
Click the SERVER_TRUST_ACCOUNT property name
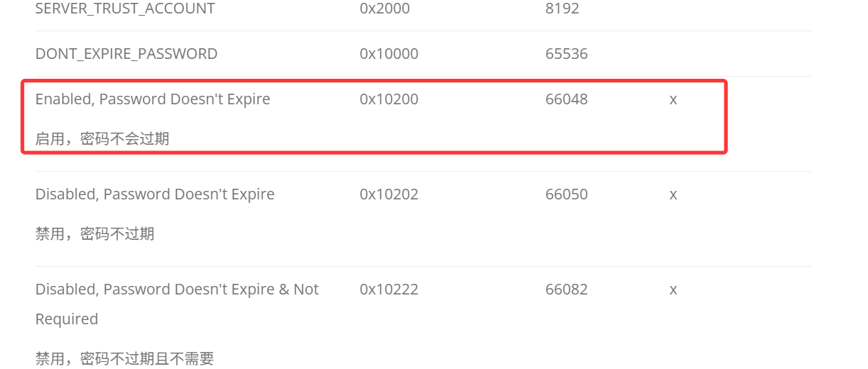(125, 9)
